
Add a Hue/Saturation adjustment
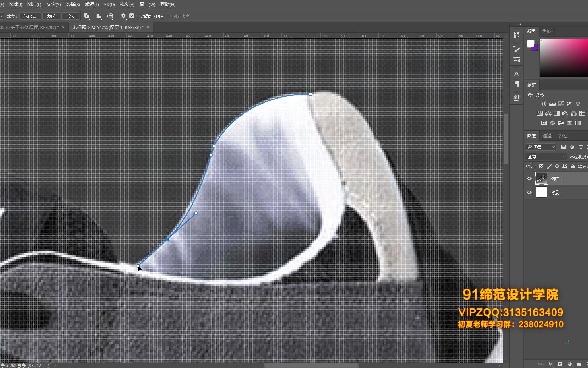point(539,113)
